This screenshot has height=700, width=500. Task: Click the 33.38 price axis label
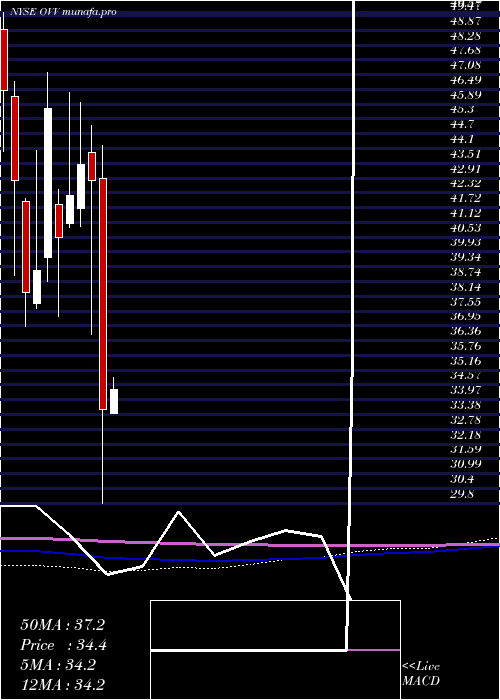(466, 405)
